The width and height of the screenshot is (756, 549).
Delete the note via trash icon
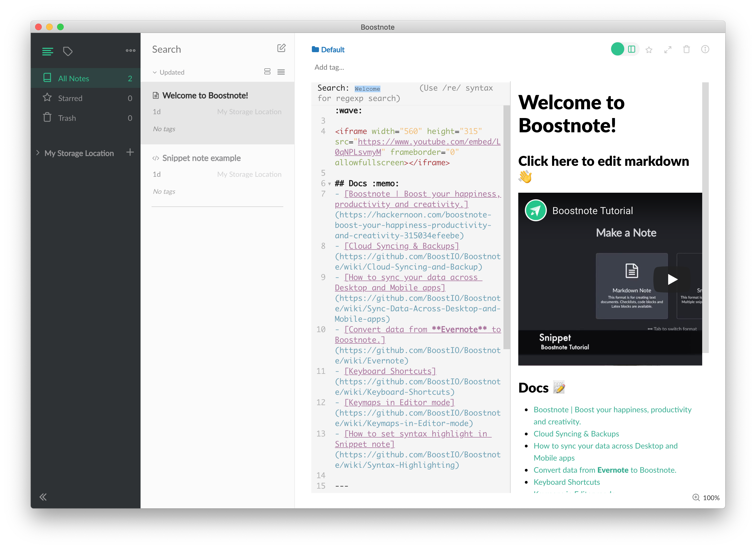click(x=686, y=49)
